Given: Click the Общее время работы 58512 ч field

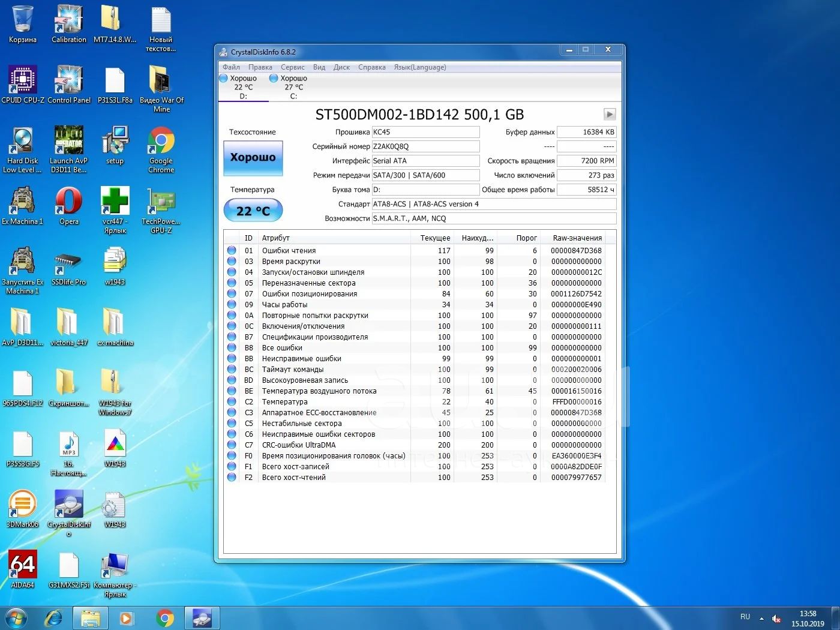Looking at the screenshot, I should [x=586, y=190].
